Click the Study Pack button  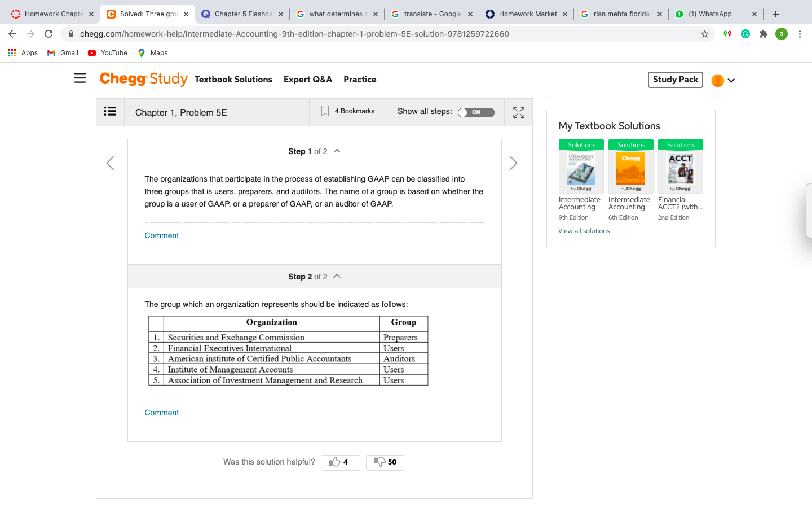[x=676, y=80]
